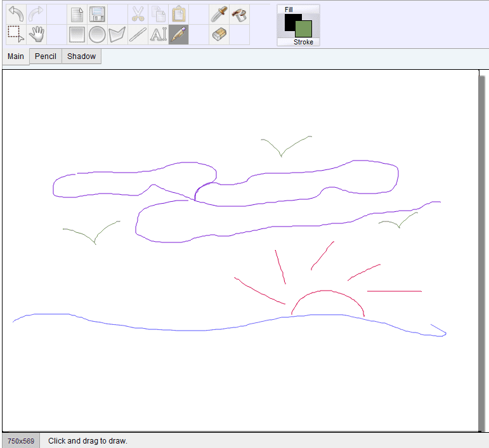Pick the Polygon shape tool

[117, 34]
